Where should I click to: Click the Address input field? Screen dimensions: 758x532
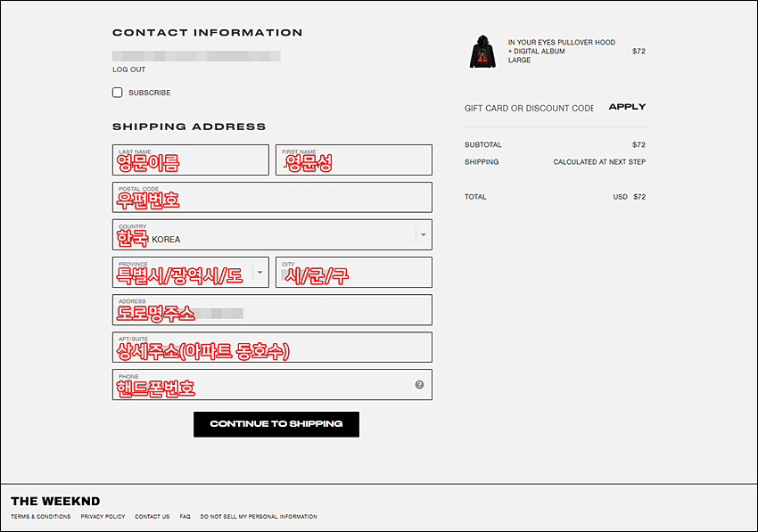272,310
